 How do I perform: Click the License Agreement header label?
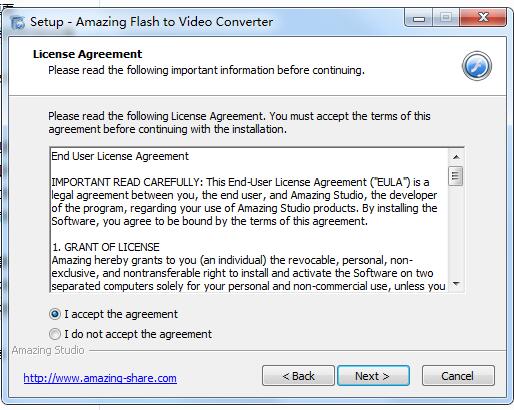pyautogui.click(x=87, y=54)
